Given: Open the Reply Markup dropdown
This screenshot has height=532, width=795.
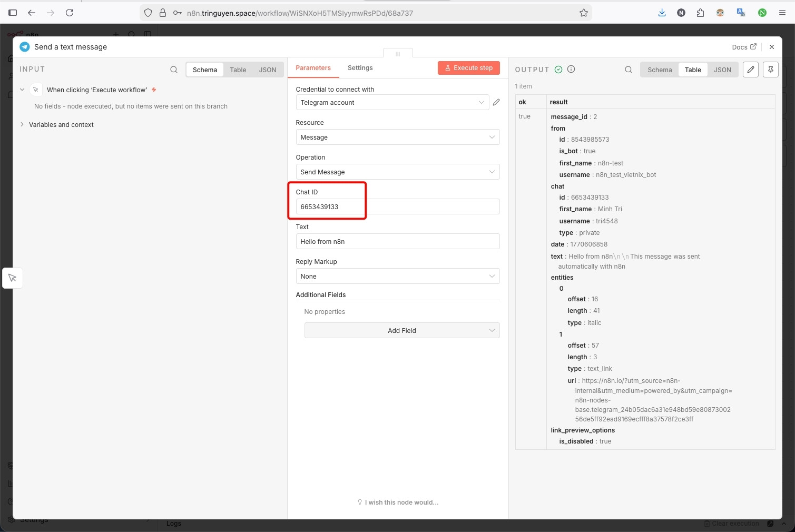Looking at the screenshot, I should click(x=397, y=276).
